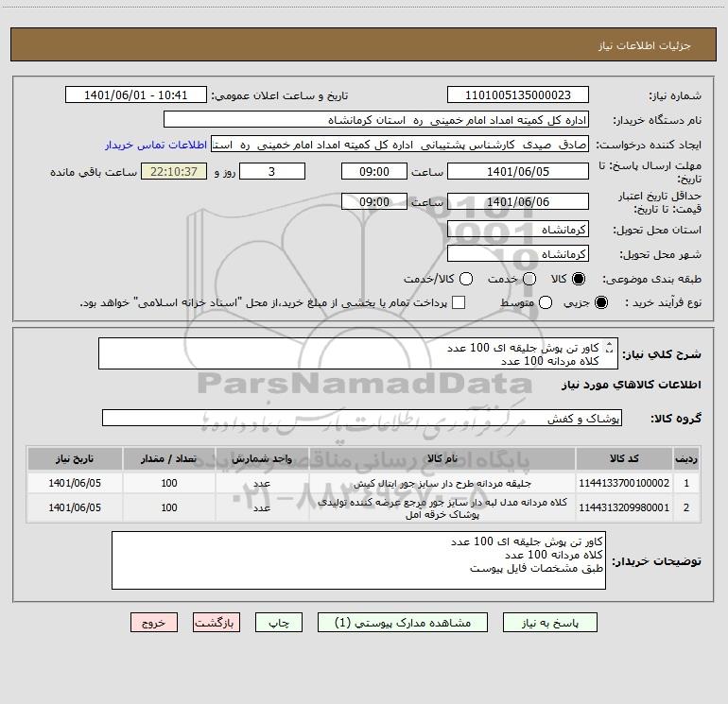Click the price validity date 1401/06/06 field
The height and width of the screenshot is (704, 728).
click(518, 201)
